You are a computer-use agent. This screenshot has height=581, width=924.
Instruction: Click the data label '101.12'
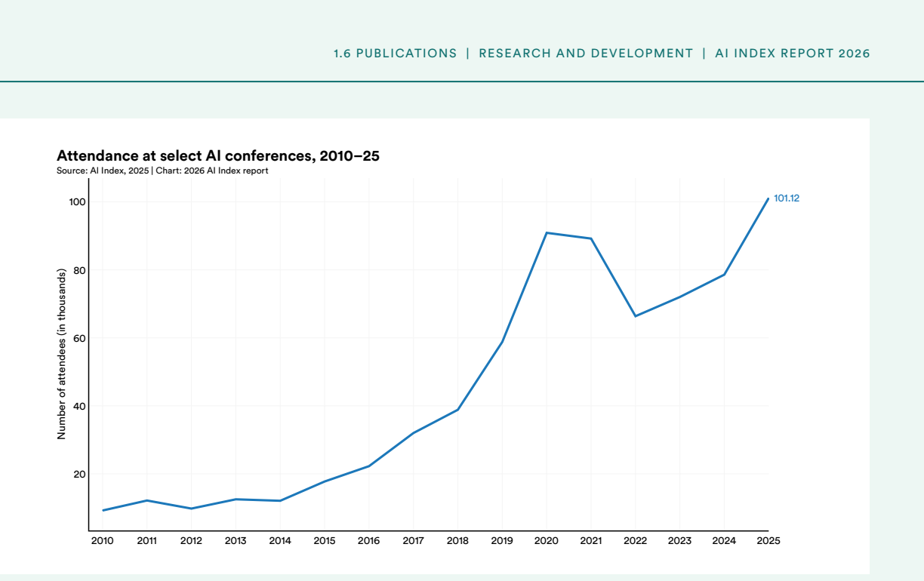[787, 198]
